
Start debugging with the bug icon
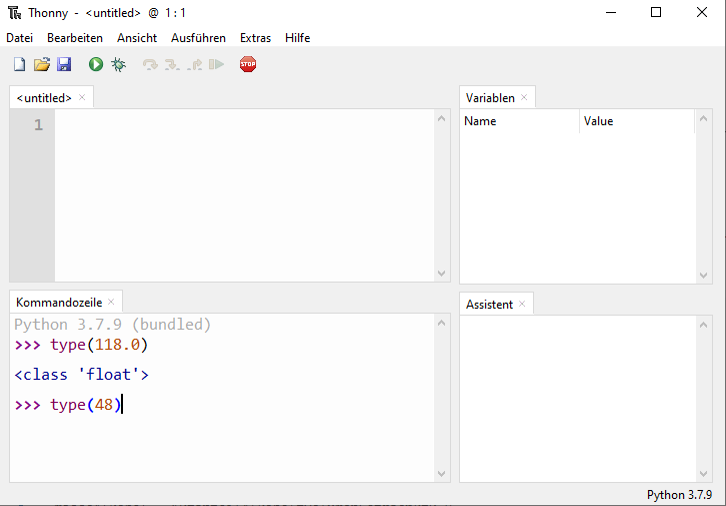tap(118, 65)
